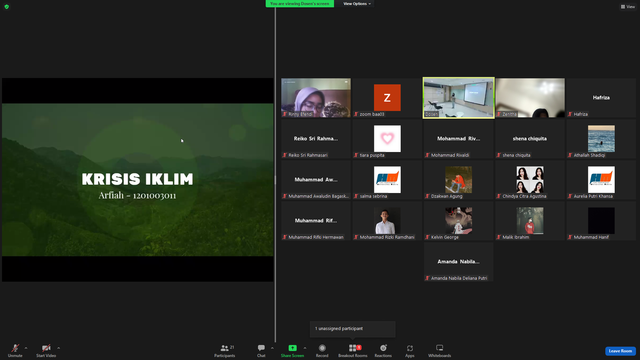Select the Dosen video tile

pyautogui.click(x=458, y=98)
